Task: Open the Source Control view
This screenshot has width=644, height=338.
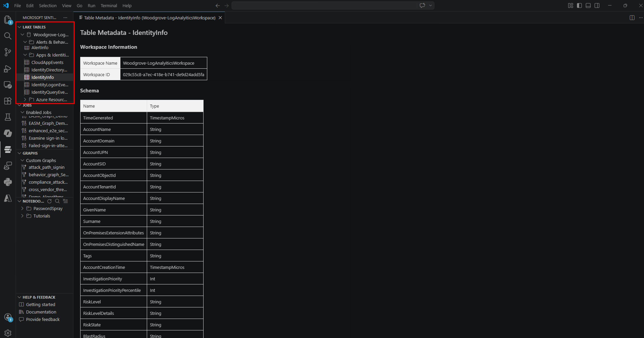Action: pos(7,52)
